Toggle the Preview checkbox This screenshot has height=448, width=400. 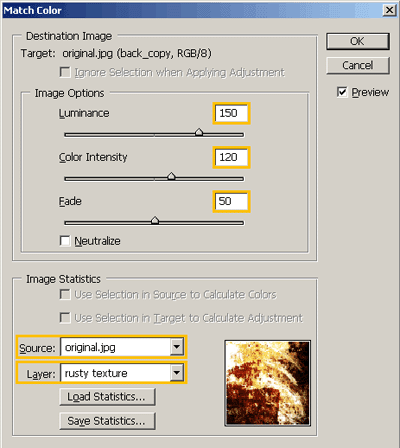pyautogui.click(x=342, y=92)
